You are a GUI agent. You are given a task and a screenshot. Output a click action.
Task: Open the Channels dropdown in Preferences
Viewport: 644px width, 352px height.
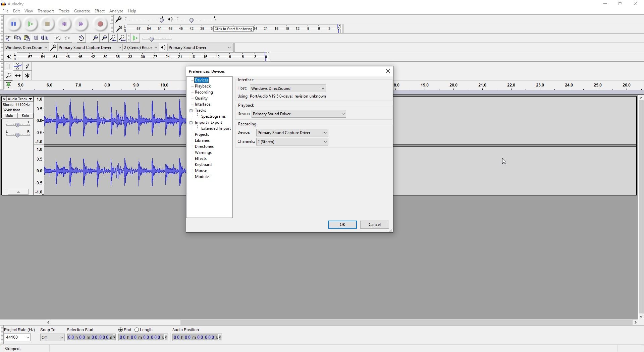click(292, 142)
